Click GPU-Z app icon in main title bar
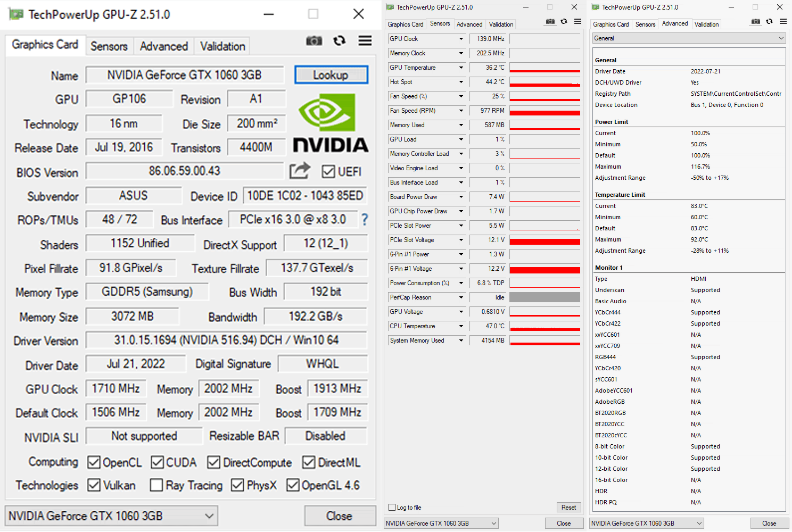This screenshot has height=532, width=792. [16, 14]
